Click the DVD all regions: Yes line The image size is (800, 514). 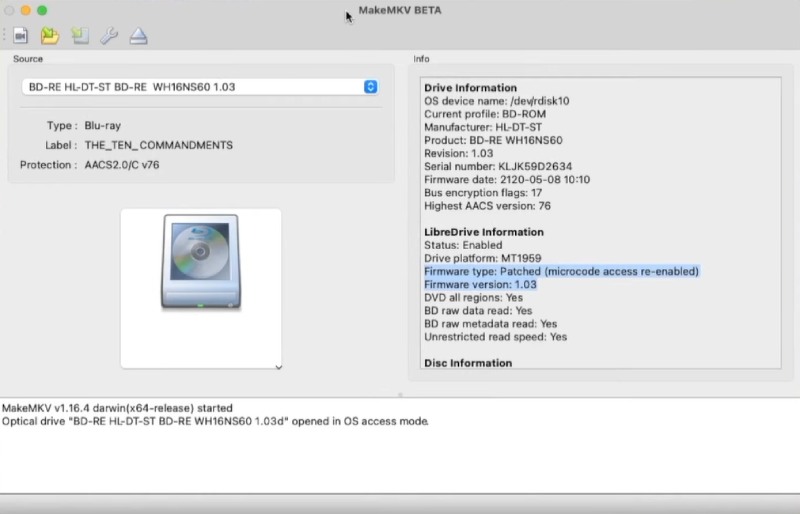(x=473, y=298)
